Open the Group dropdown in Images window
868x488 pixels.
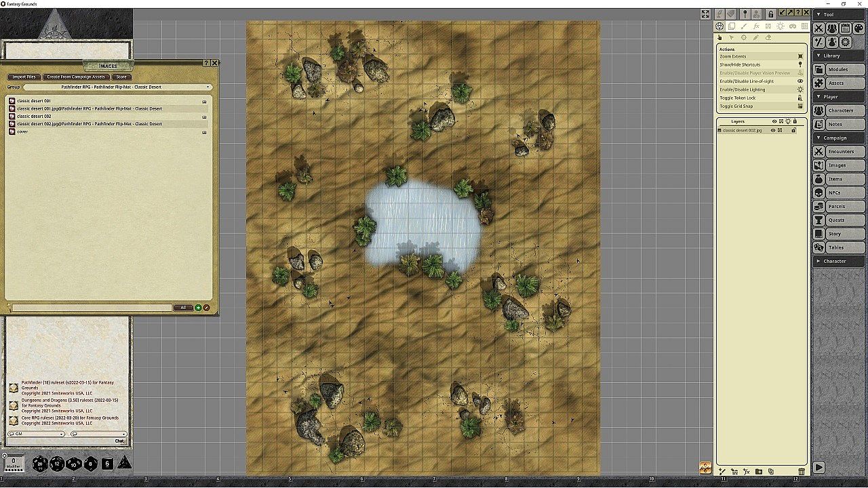[117, 87]
